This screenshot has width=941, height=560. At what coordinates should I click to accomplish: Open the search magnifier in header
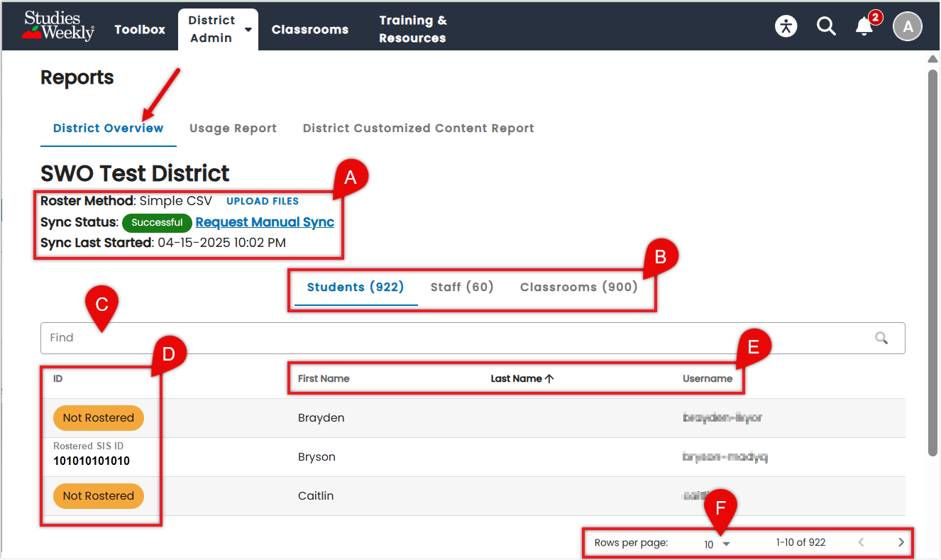point(826,27)
